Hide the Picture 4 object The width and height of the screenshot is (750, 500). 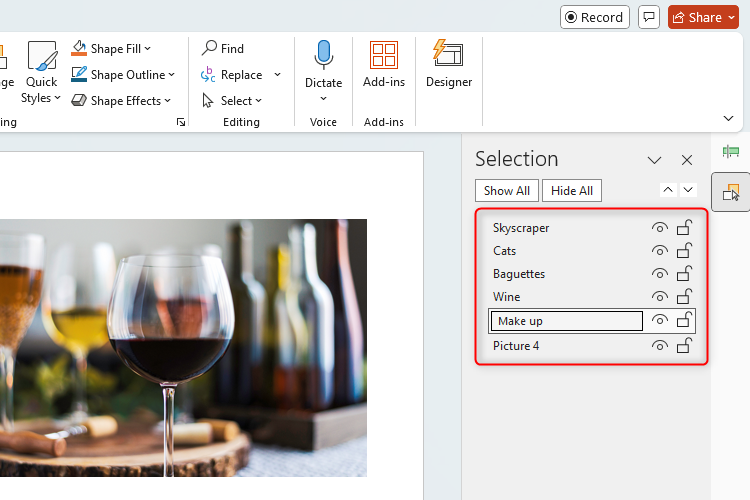tap(660, 345)
